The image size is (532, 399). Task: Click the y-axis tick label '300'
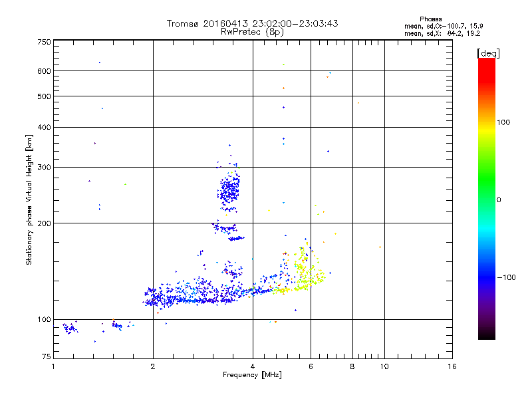(44, 167)
